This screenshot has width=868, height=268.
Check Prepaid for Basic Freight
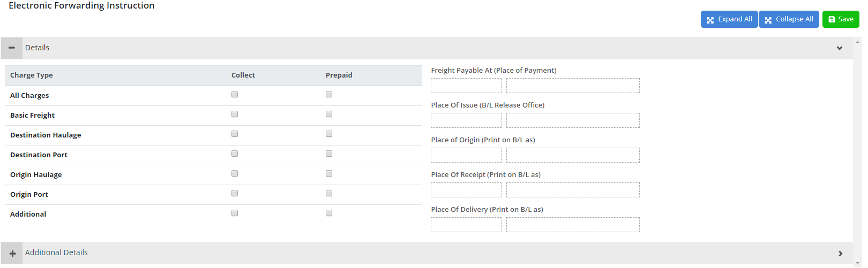click(329, 114)
